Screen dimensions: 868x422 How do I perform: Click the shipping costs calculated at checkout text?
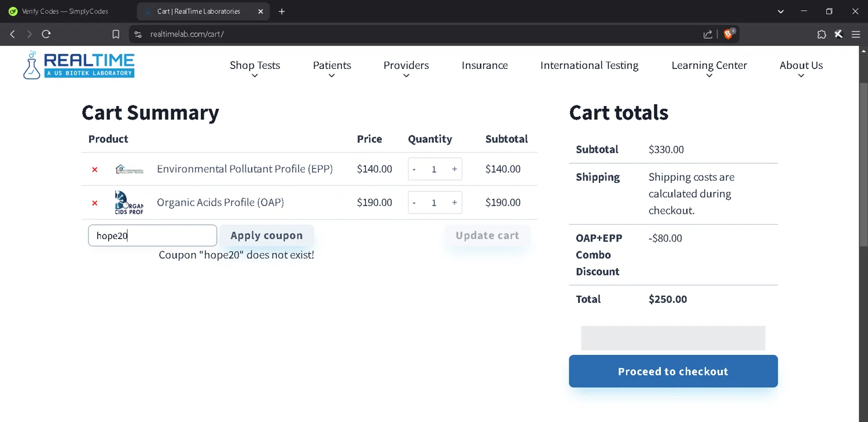click(x=692, y=194)
